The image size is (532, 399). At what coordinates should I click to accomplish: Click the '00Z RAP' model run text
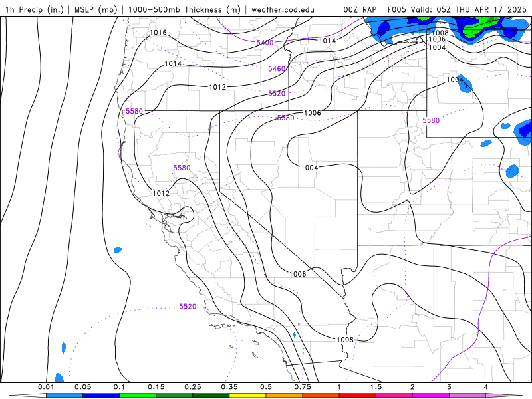360,9
